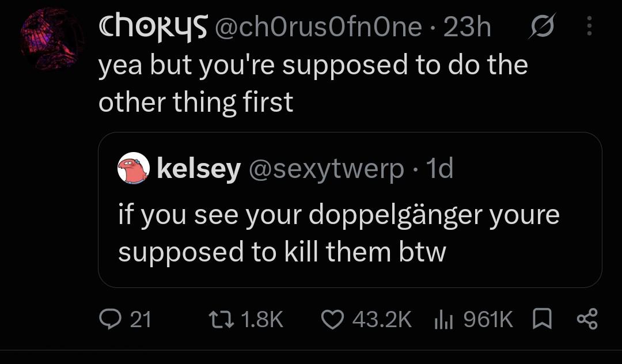This screenshot has height=364, width=622.
Task: Open the @sexytwerp handle
Action: pos(326,169)
